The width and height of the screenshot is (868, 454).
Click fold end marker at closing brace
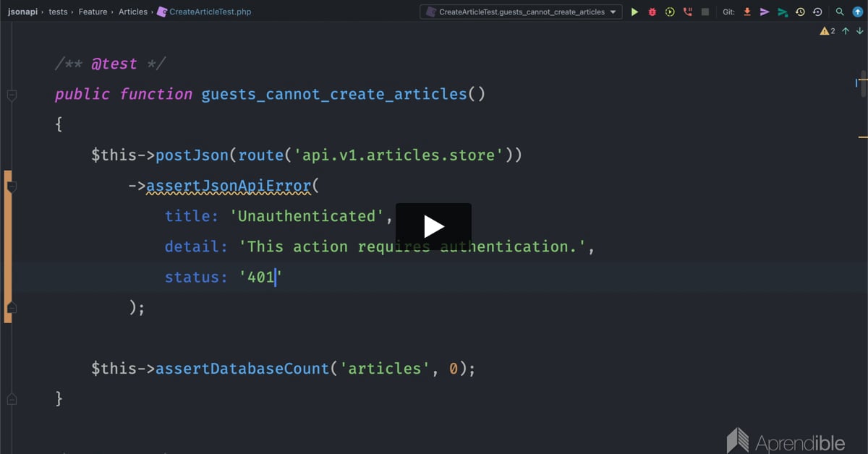tap(12, 398)
